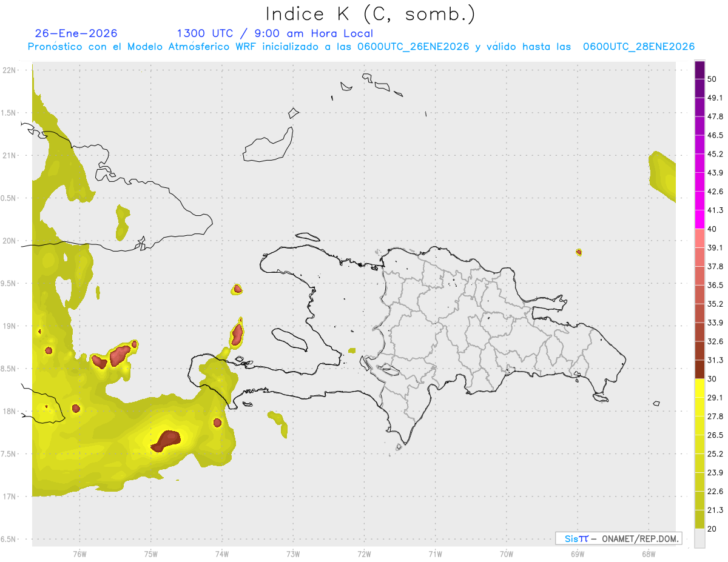This screenshot has width=728, height=562.
Task: Click legend value "43.9"
Action: (x=715, y=173)
